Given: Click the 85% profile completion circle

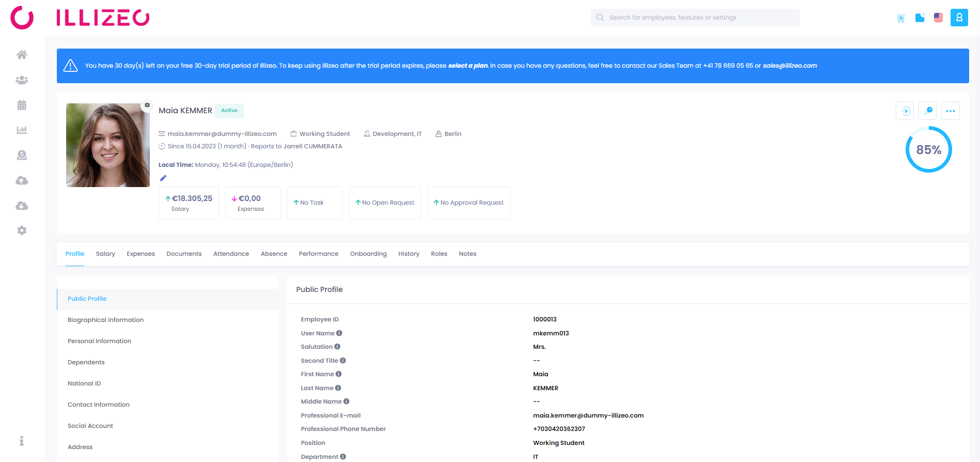Looking at the screenshot, I should click(x=928, y=150).
